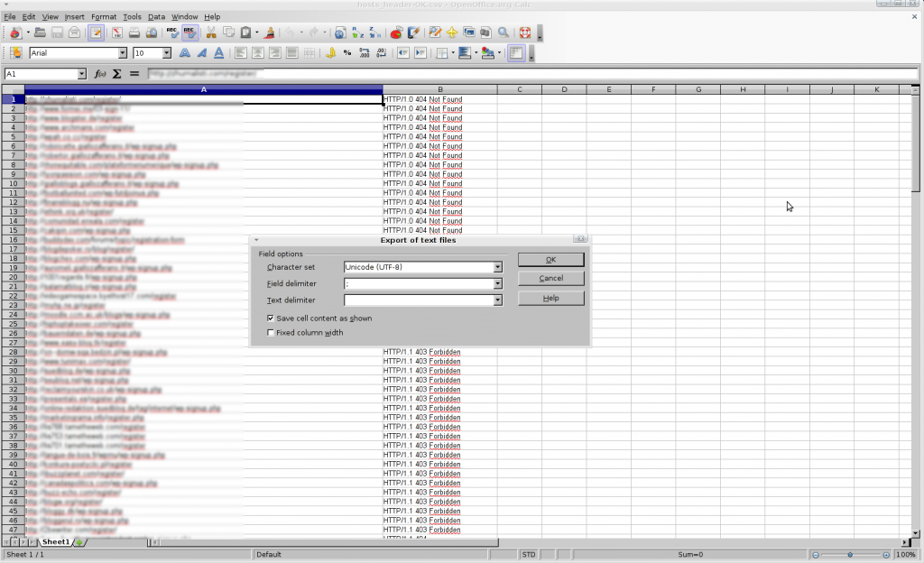Viewport: 924px width, 563px height.
Task: Apply Italic formatting icon
Action: point(201,53)
